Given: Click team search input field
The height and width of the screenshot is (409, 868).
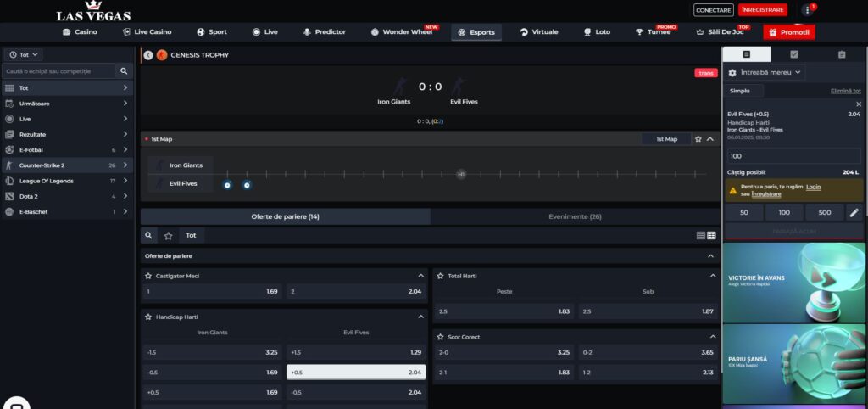Looking at the screenshot, I should (60, 71).
